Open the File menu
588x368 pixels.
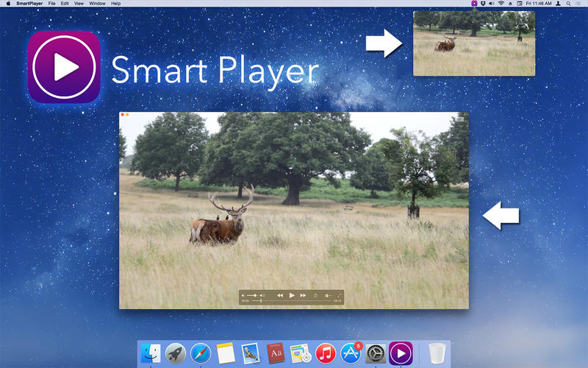[x=51, y=4]
